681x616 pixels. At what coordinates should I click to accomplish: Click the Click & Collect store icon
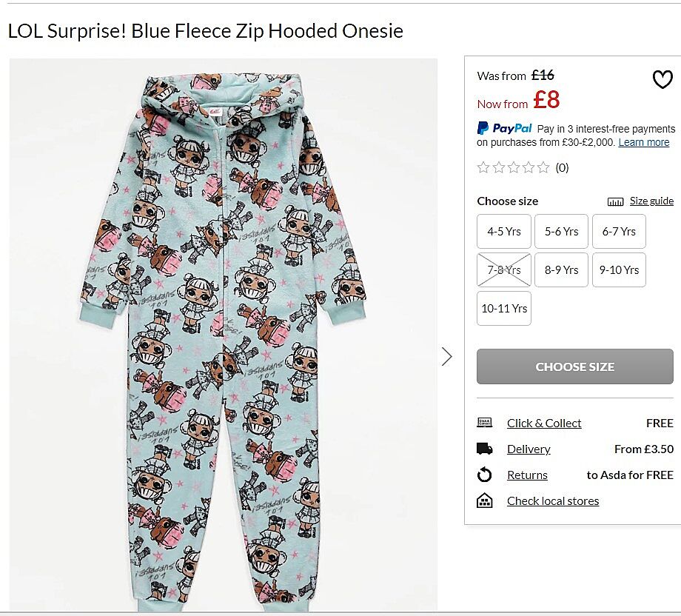[x=485, y=423]
